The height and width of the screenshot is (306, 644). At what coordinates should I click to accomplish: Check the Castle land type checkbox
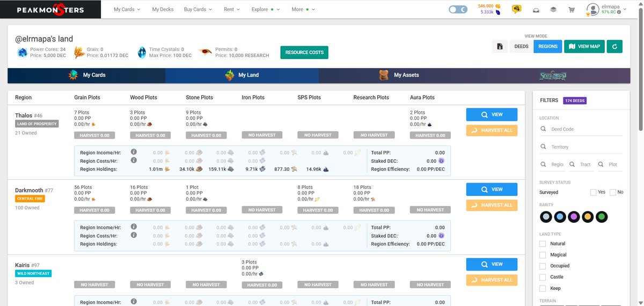click(x=543, y=277)
